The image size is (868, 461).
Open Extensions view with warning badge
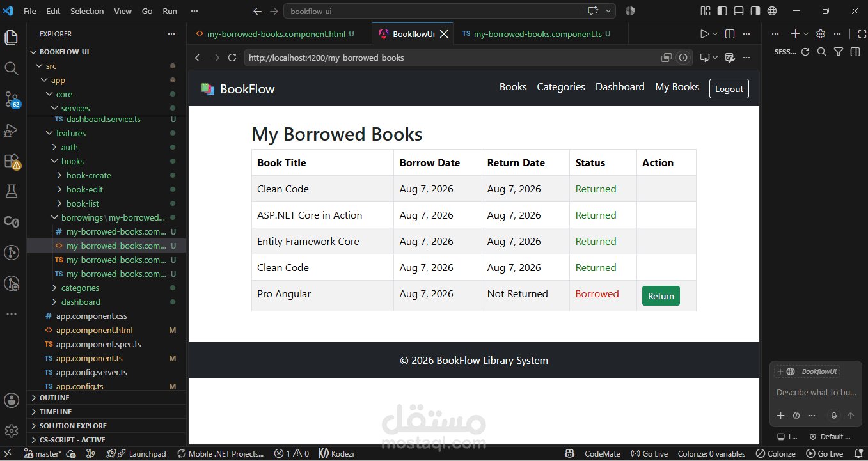pos(12,160)
